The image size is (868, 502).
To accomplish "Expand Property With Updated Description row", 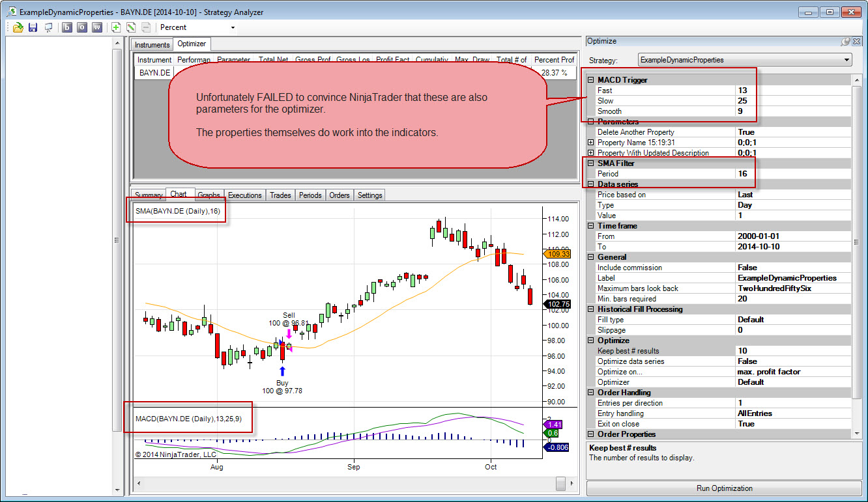I will point(591,153).
